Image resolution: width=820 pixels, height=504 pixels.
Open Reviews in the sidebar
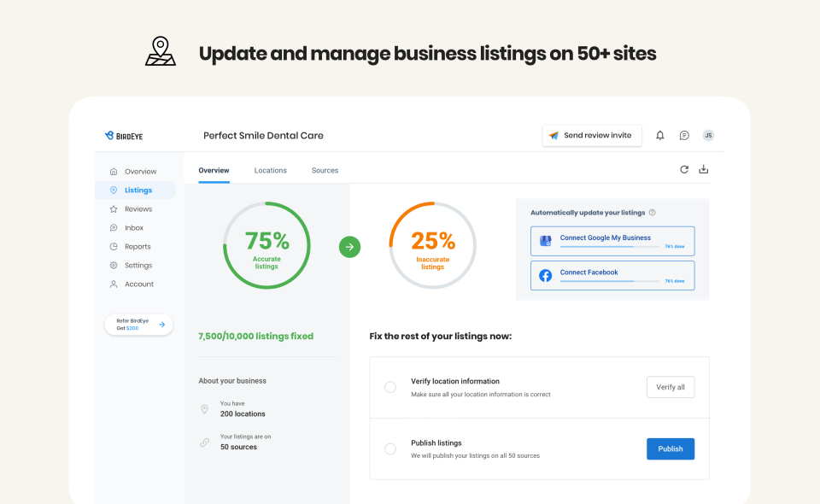tap(138, 209)
